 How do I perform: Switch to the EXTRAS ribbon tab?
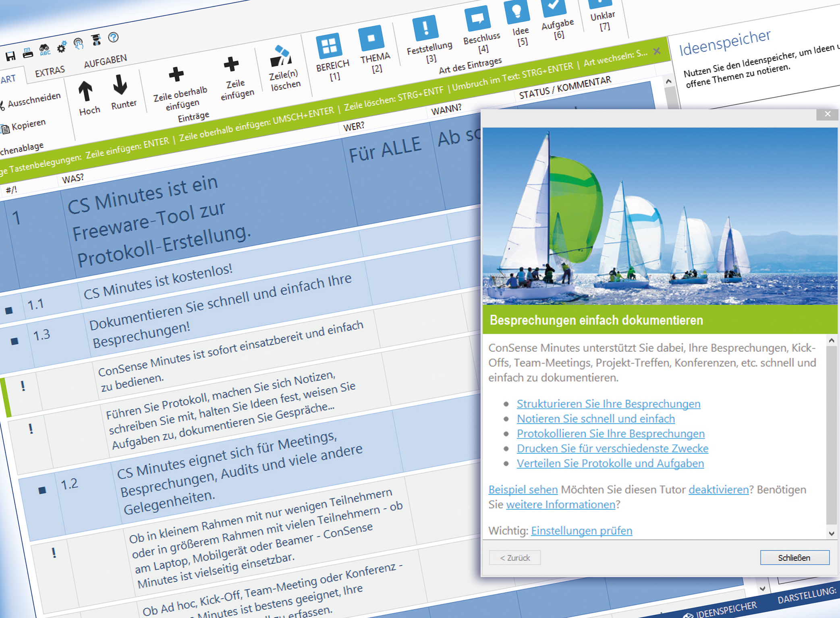click(50, 72)
